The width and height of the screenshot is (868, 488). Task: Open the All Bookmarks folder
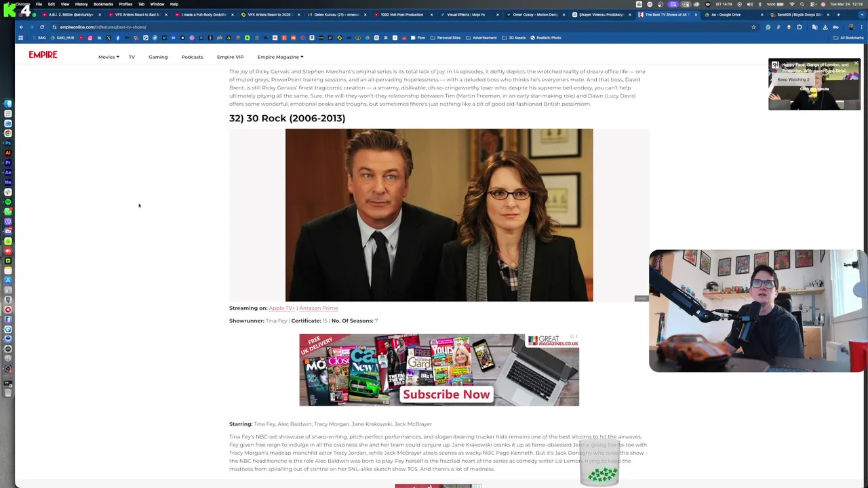click(848, 38)
